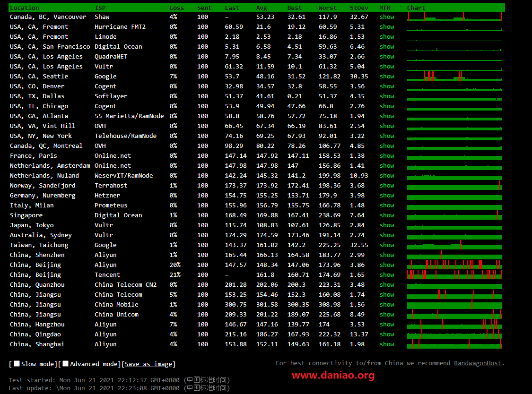Viewport: 532px width, 394px height.
Task: Show MTR for Los Angeles Vultr row
Action: (387, 67)
